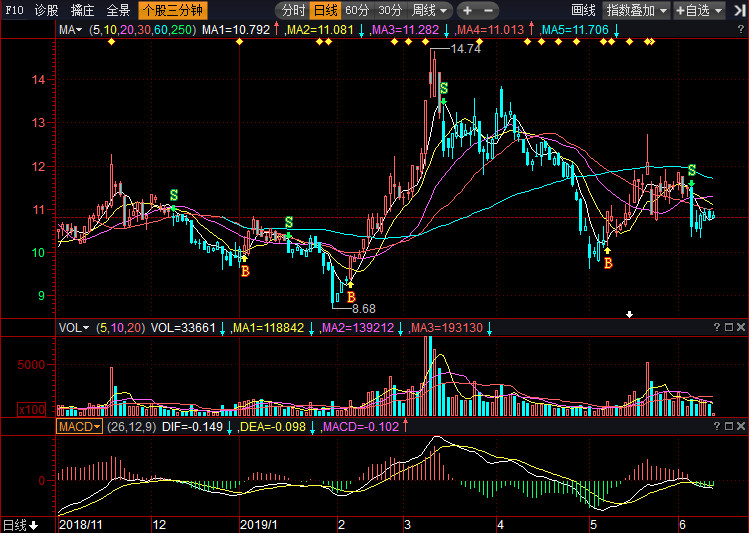Click the help icon in VOL panel
This screenshot has width=749, height=533.
[716, 327]
